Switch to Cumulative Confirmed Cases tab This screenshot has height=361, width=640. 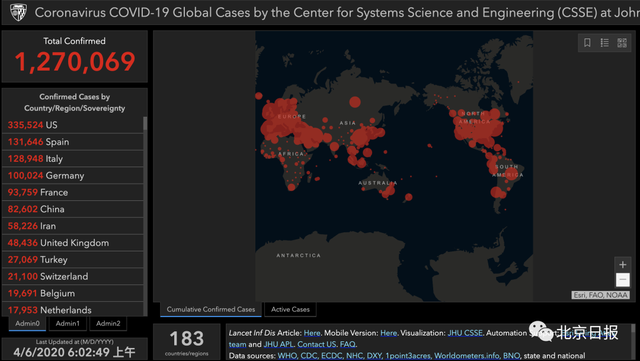pos(211,310)
